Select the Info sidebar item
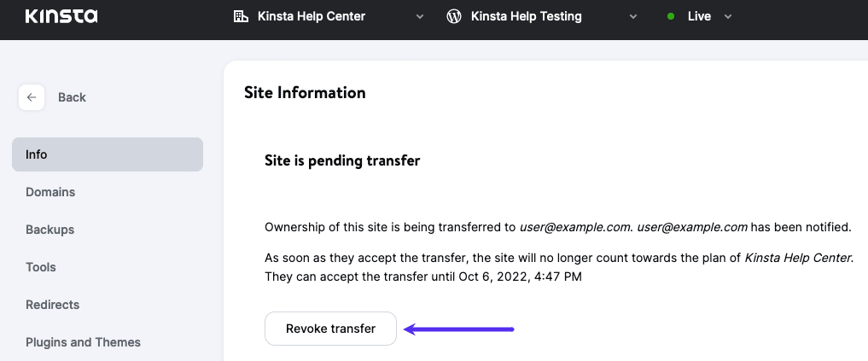 [108, 154]
